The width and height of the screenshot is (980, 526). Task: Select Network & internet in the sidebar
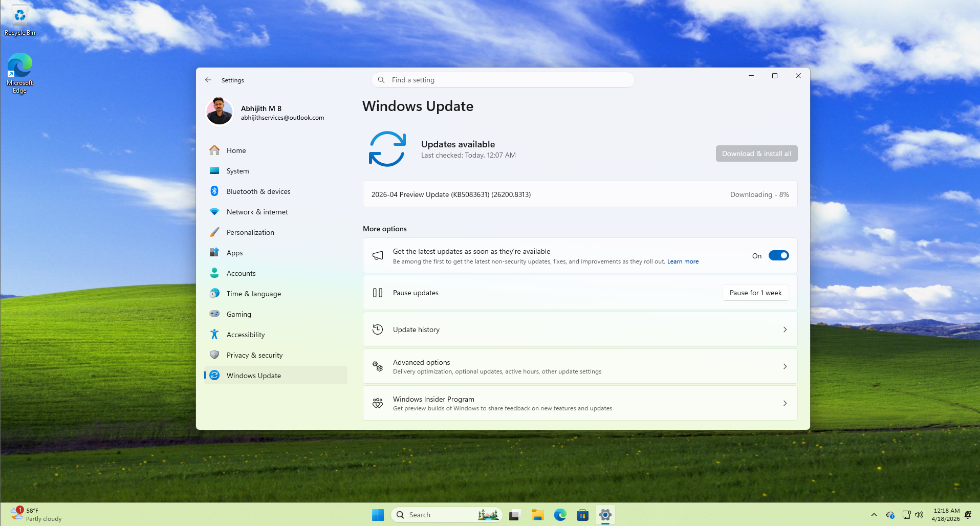[257, 211]
